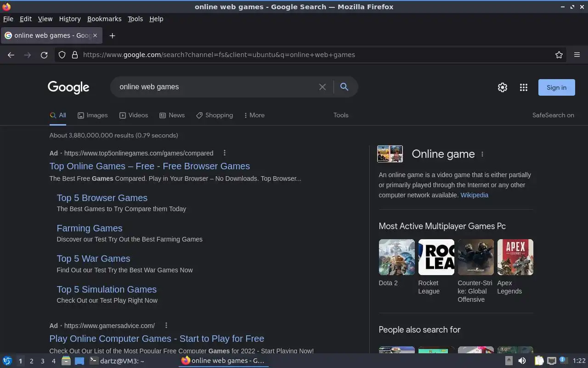Open the file manager taskbar icon

pyautogui.click(x=66, y=361)
